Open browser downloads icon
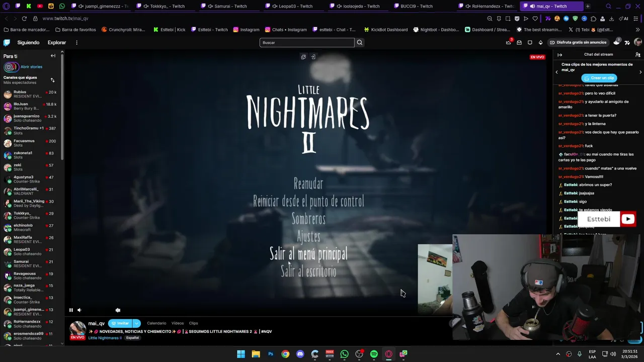 pyautogui.click(x=611, y=19)
